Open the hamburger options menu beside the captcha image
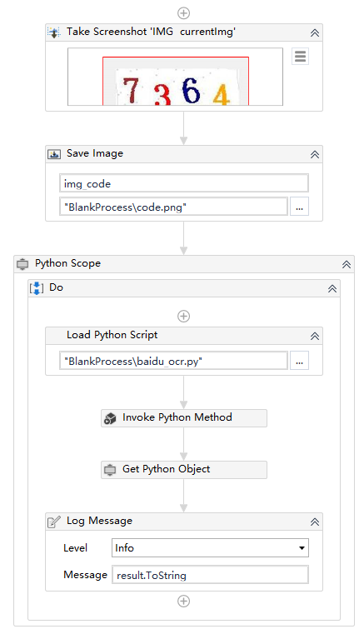The height and width of the screenshot is (629, 364). [300, 56]
